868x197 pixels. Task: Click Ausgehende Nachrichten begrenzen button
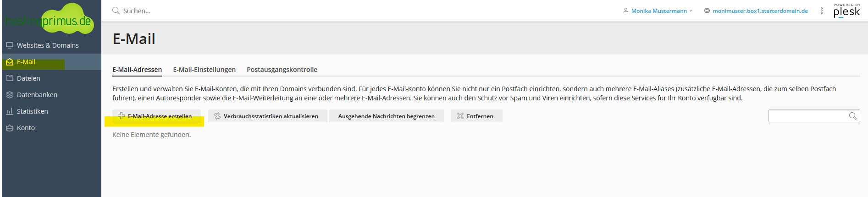[387, 116]
